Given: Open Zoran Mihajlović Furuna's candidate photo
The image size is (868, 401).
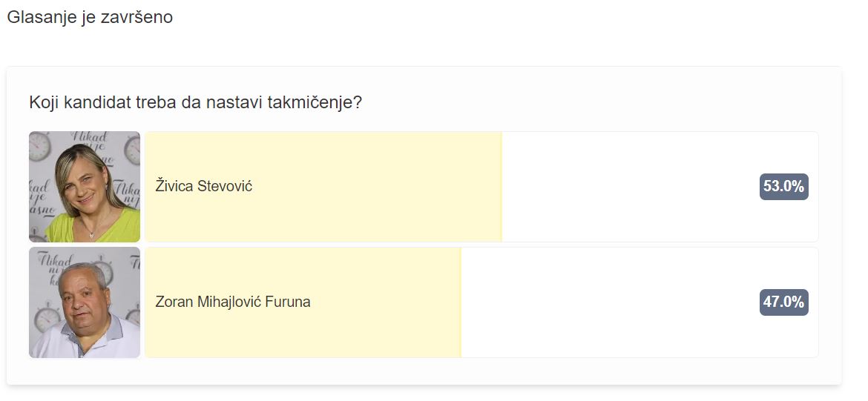Looking at the screenshot, I should [x=85, y=302].
